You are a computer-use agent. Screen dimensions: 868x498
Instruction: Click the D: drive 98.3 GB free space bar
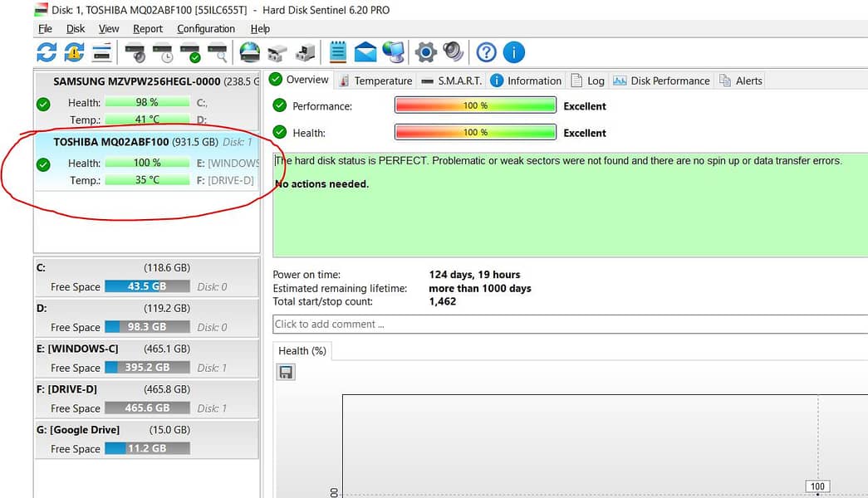coord(147,327)
